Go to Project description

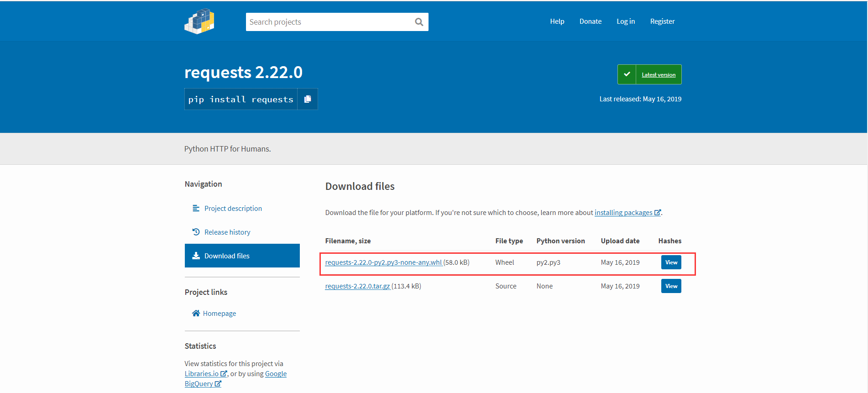point(233,208)
